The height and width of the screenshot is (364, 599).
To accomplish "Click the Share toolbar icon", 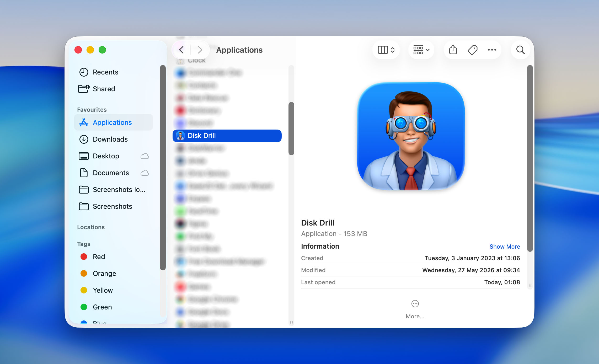I will [453, 50].
